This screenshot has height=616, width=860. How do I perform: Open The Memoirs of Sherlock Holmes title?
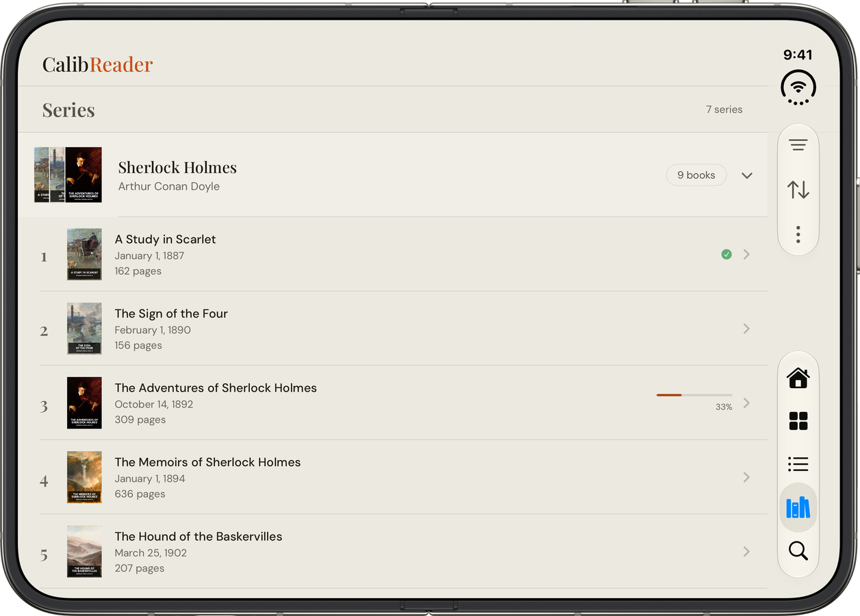[207, 462]
